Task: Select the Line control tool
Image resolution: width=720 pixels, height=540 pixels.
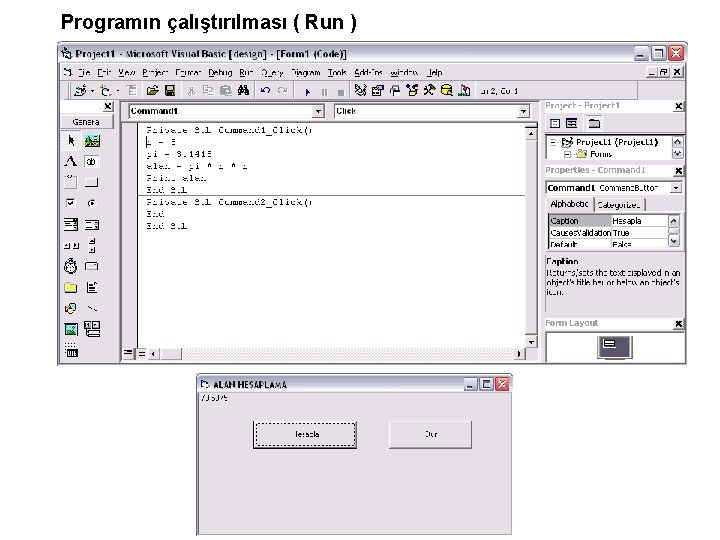Action: point(92,308)
